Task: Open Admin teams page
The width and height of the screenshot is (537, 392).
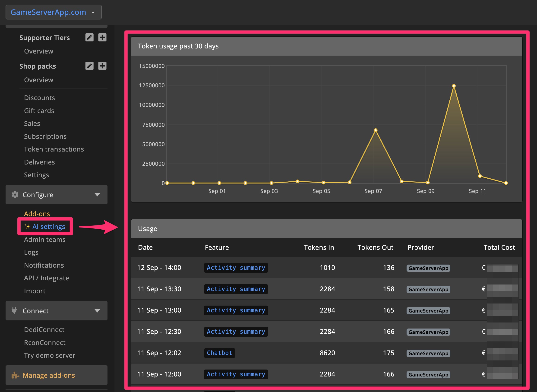Action: pos(45,240)
